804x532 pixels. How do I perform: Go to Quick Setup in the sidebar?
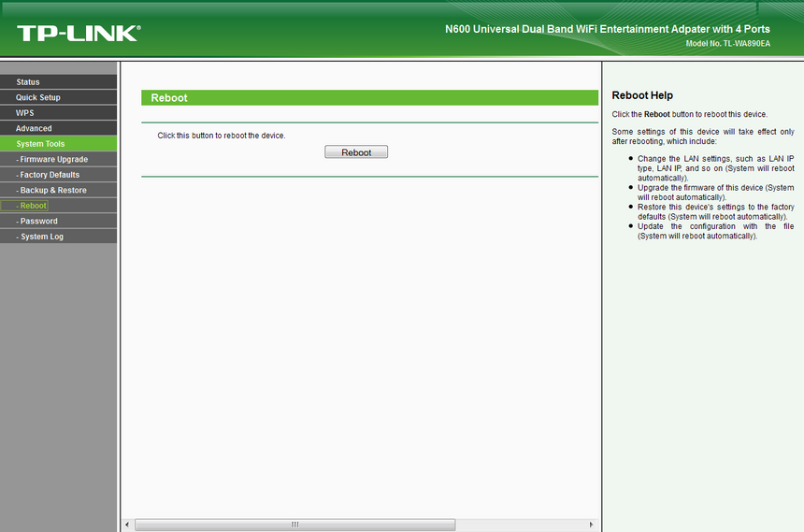point(38,97)
